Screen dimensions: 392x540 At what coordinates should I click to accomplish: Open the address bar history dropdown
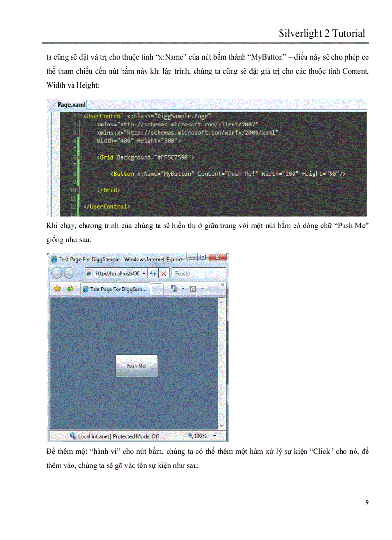[144, 273]
